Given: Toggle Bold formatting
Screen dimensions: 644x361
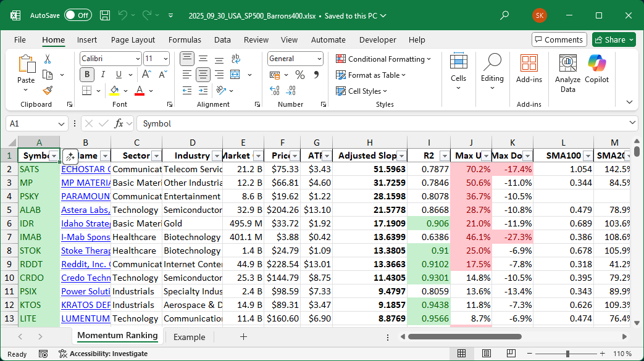Looking at the screenshot, I should 87,75.
